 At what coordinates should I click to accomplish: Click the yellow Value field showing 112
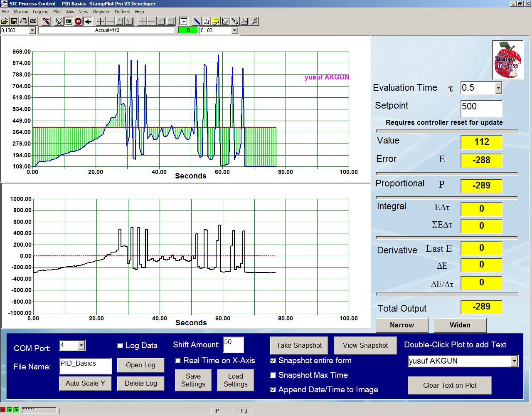pyautogui.click(x=481, y=142)
